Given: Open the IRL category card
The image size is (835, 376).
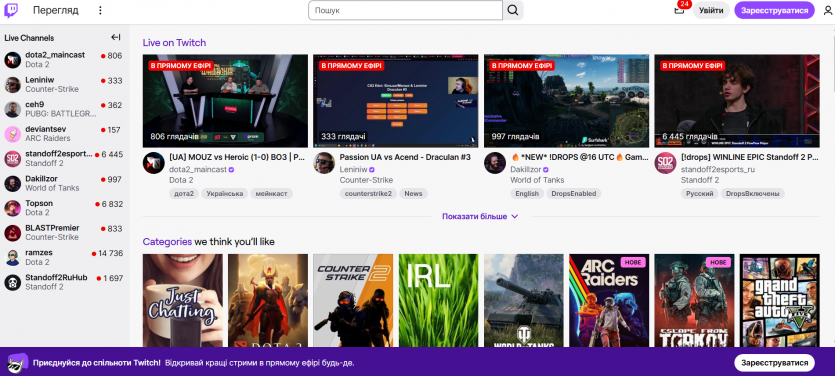Looking at the screenshot, I should tap(438, 301).
